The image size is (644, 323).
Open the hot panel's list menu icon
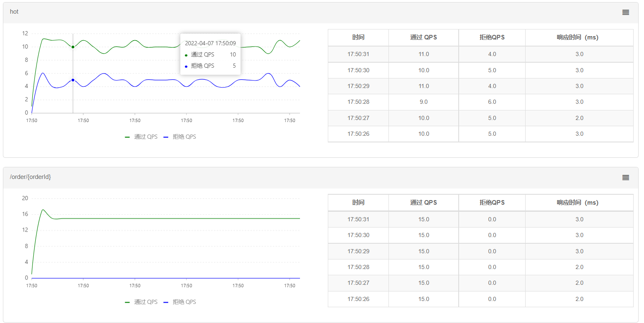click(625, 12)
